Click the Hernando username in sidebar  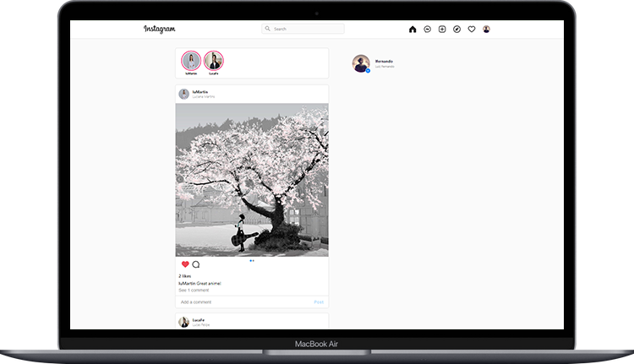(384, 61)
